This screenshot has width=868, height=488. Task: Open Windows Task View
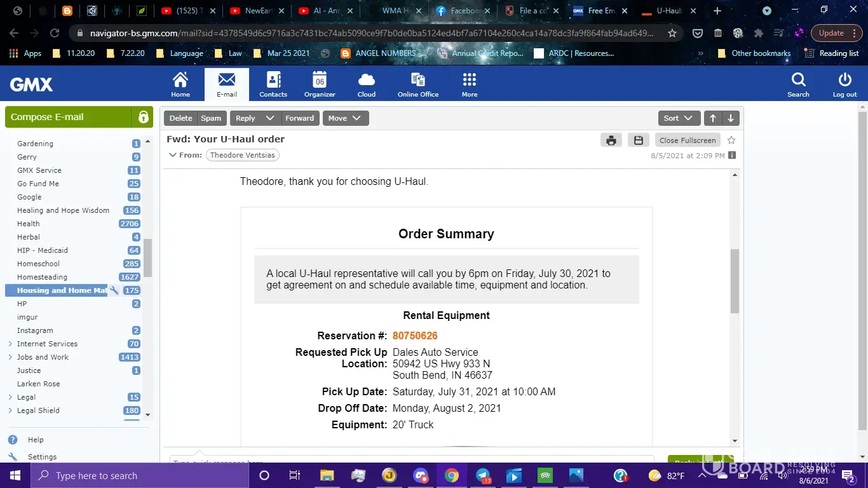point(295,475)
